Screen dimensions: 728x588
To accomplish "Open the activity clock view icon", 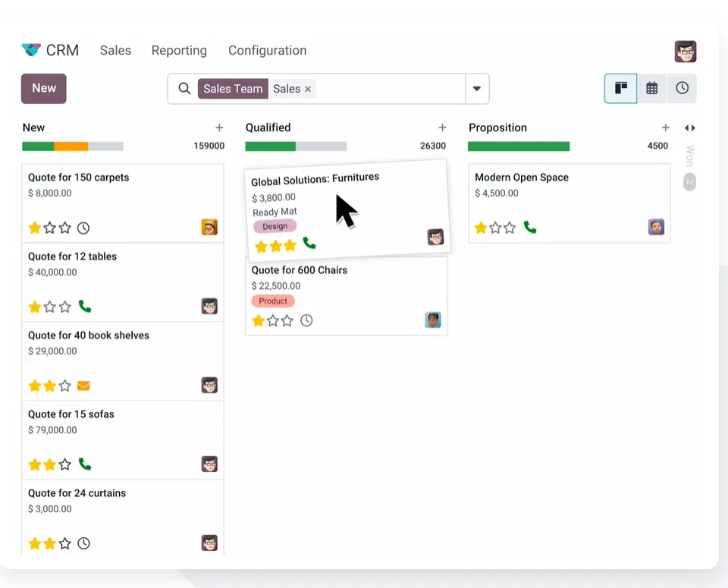I will pyautogui.click(x=682, y=89).
